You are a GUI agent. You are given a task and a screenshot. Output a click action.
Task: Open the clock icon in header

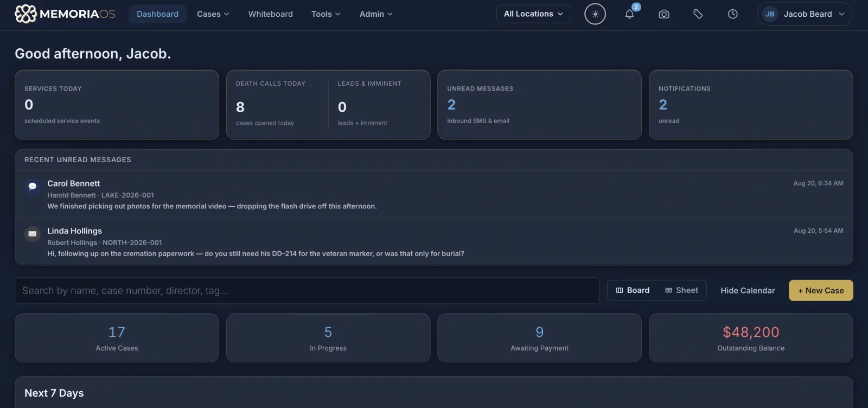point(732,14)
